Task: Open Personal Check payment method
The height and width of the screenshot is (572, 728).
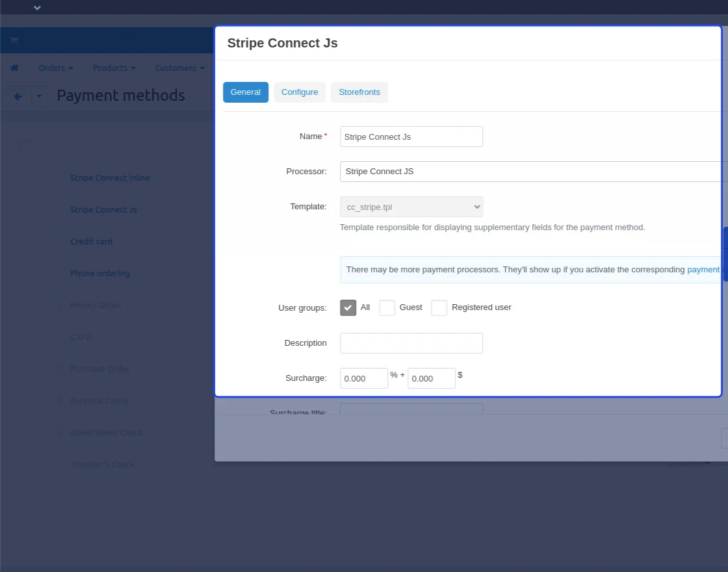Action: pyautogui.click(x=99, y=400)
